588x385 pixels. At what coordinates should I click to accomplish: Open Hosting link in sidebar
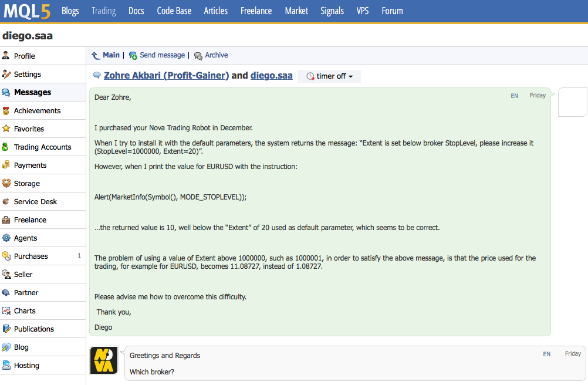coord(26,366)
